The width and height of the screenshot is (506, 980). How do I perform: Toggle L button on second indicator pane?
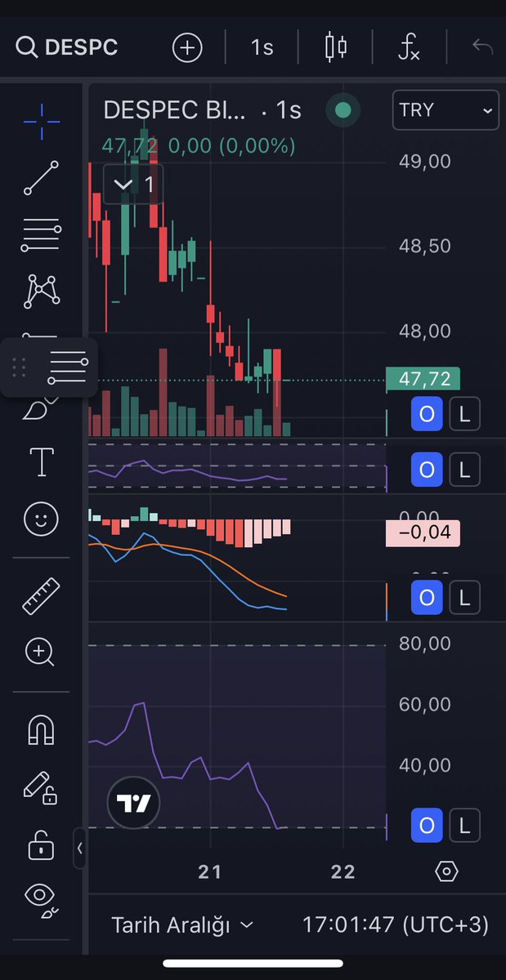pos(465,470)
